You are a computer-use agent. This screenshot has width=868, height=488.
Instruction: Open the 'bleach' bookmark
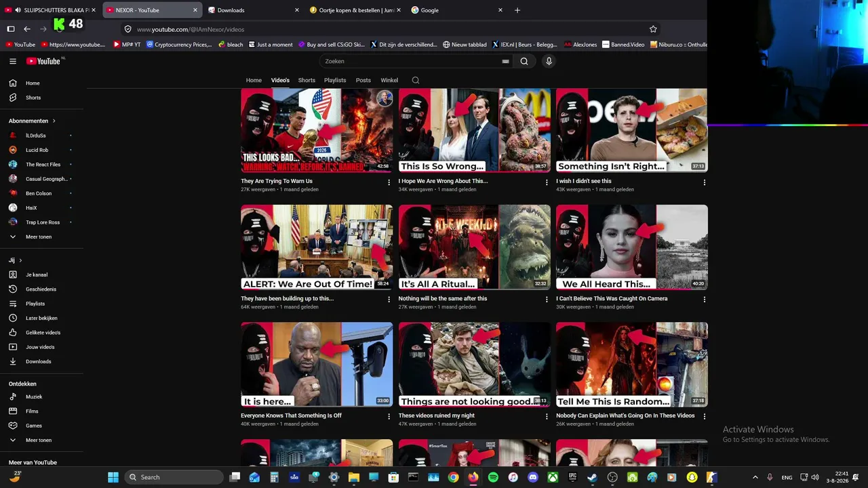pyautogui.click(x=231, y=45)
